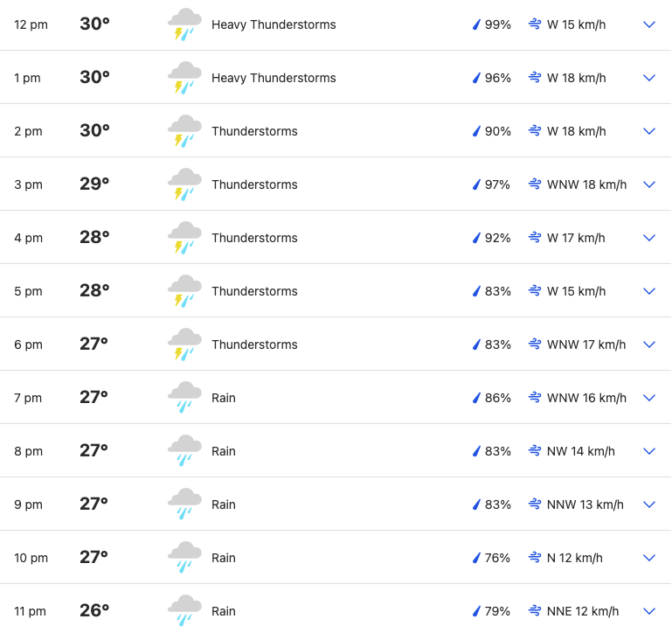
Task: Expand the 8 pm row chevron
Action: 649,451
